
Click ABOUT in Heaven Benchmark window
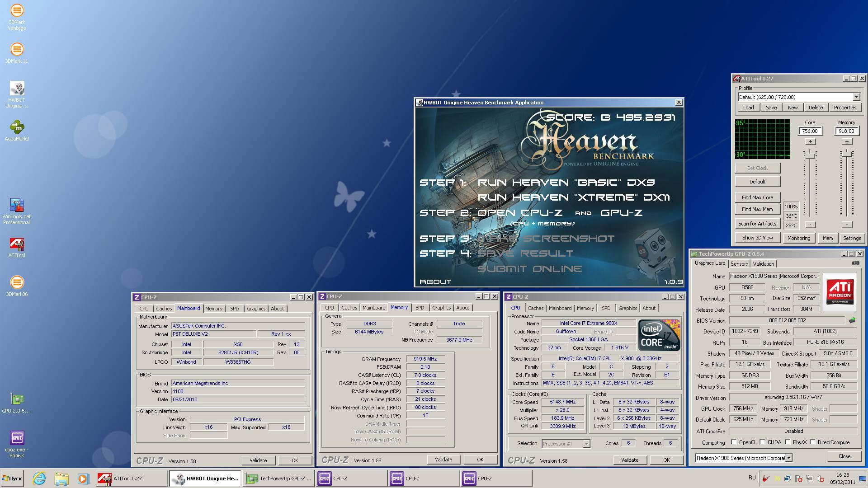coord(435,282)
